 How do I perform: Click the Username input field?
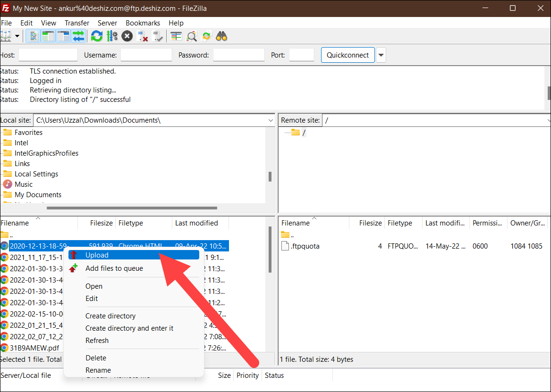[146, 55]
